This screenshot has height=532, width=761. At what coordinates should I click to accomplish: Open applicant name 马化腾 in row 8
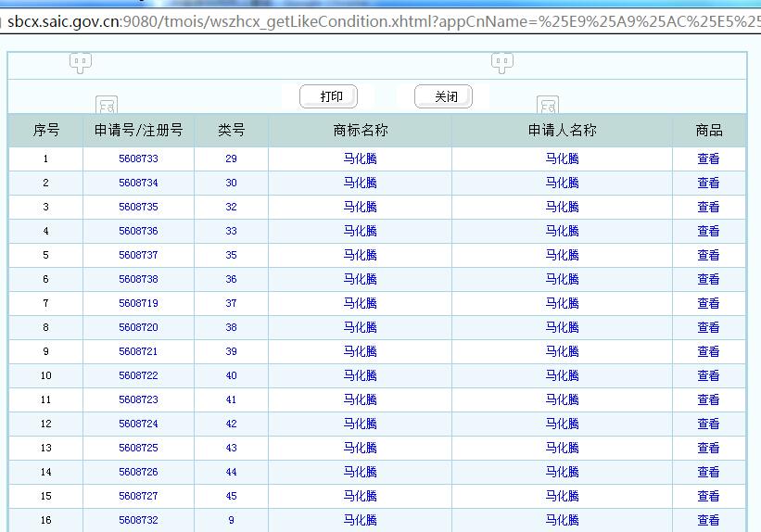(x=562, y=327)
